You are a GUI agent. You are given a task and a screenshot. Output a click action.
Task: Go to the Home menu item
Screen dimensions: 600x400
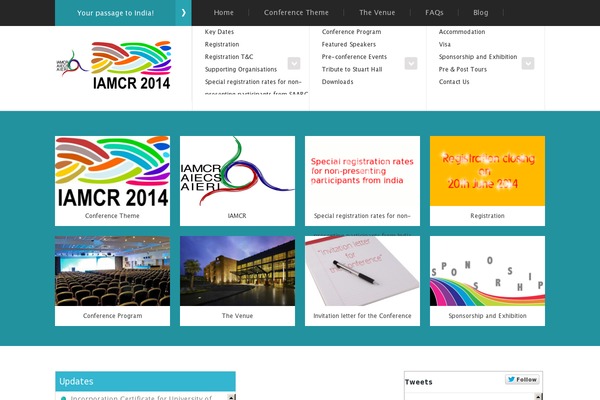pos(223,13)
